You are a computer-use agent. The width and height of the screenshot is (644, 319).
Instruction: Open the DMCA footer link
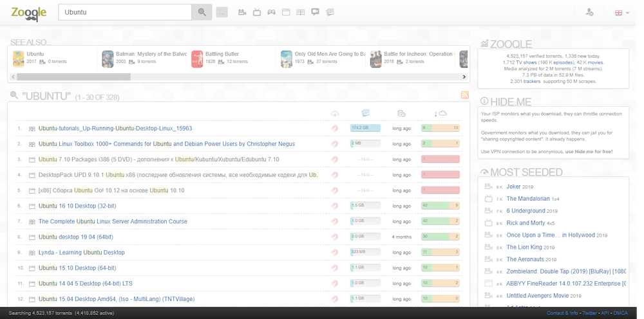pos(621,313)
